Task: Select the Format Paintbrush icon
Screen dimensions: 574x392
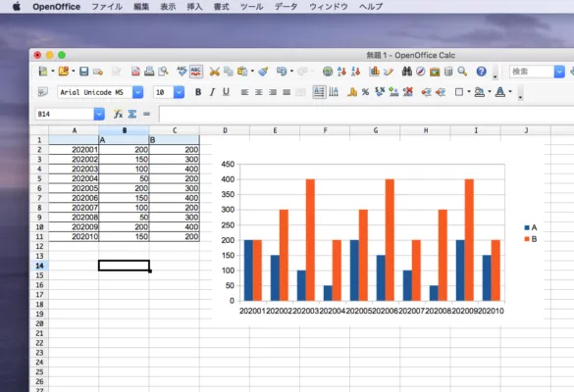Action: (263, 72)
